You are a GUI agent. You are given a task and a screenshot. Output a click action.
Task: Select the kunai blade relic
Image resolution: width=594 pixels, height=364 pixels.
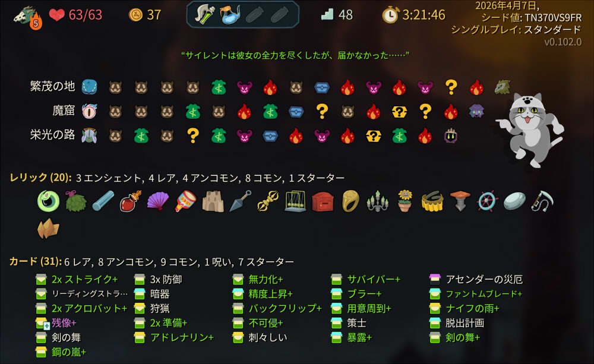(x=241, y=201)
